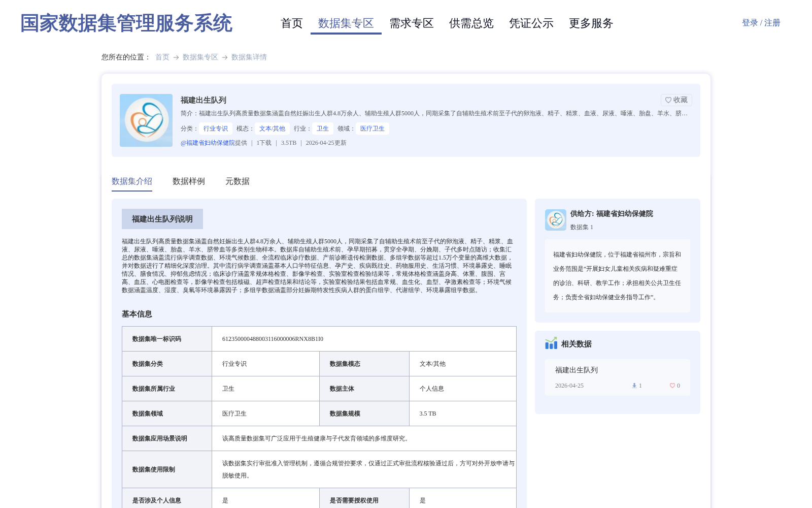This screenshot has width=812, height=508.
Task: Click the 行业专识 category tag
Action: point(216,129)
